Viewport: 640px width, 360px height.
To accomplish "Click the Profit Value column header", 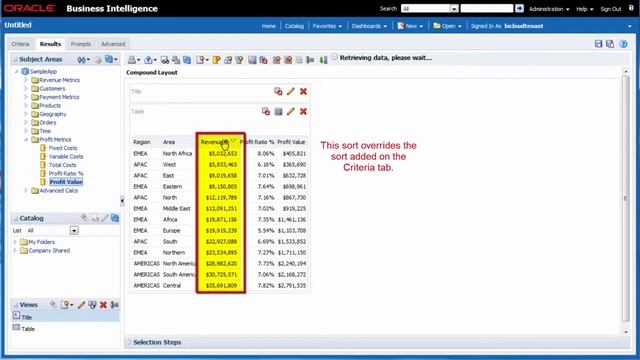I will (x=291, y=142).
